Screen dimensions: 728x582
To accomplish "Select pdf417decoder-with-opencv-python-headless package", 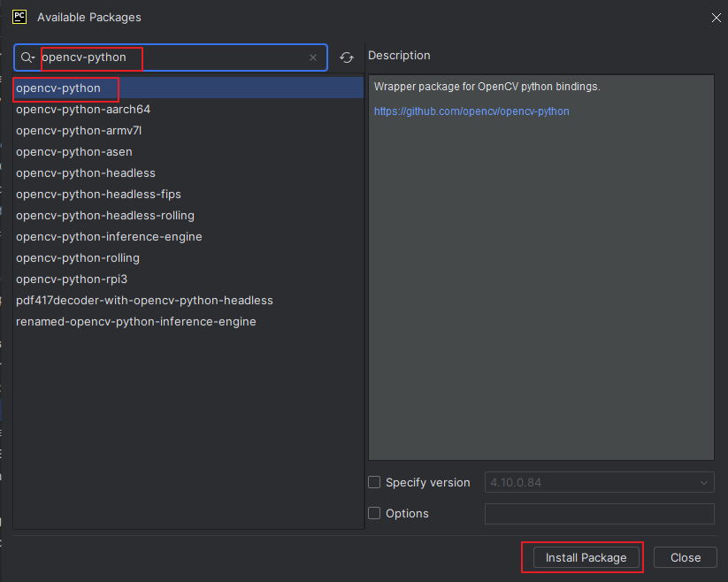I will pyautogui.click(x=188, y=301).
